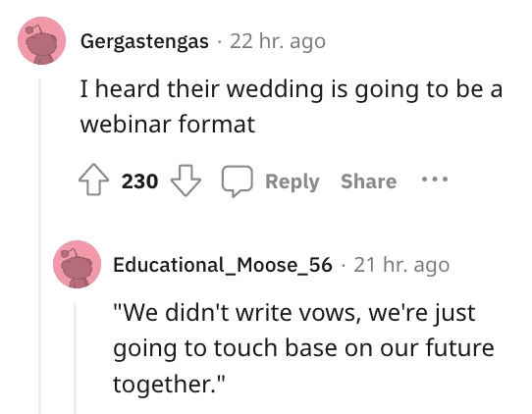The image size is (532, 414).
Task: Click the 22 hr. ago timestamp
Action: [278, 41]
